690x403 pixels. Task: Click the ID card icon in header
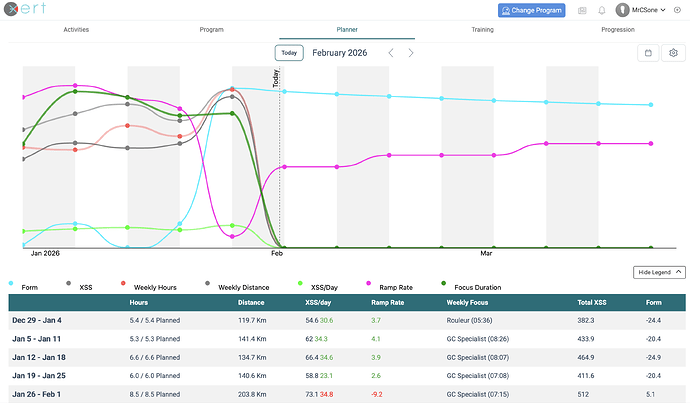[582, 10]
